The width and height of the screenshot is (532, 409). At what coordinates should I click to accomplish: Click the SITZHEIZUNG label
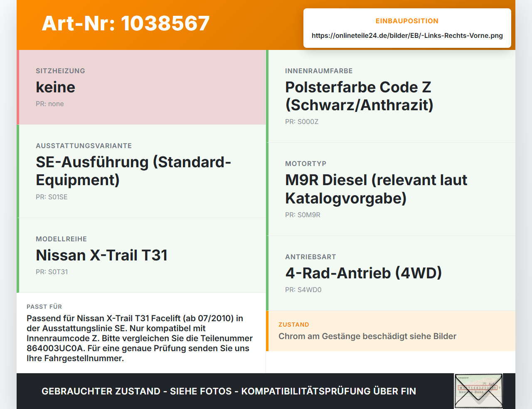tap(61, 71)
